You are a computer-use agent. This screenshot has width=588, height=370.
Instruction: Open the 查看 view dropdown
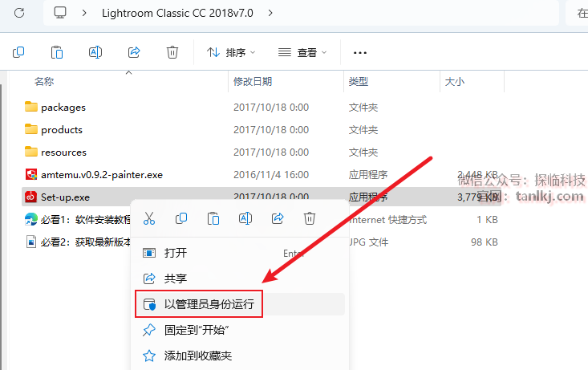click(x=302, y=52)
